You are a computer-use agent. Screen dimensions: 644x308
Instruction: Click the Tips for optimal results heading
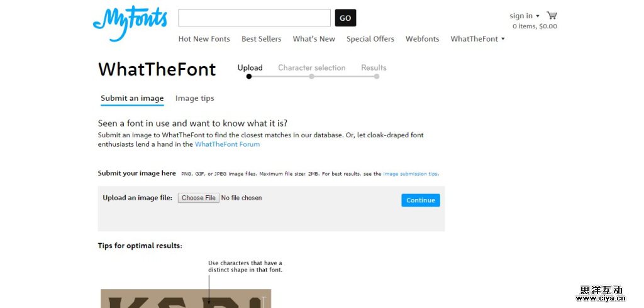[140, 246]
